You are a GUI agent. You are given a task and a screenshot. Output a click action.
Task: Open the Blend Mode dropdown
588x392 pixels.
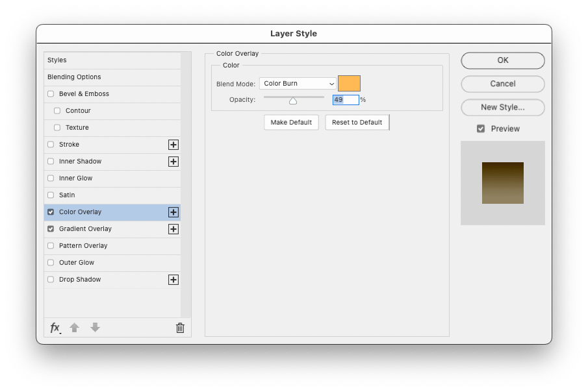click(x=297, y=83)
